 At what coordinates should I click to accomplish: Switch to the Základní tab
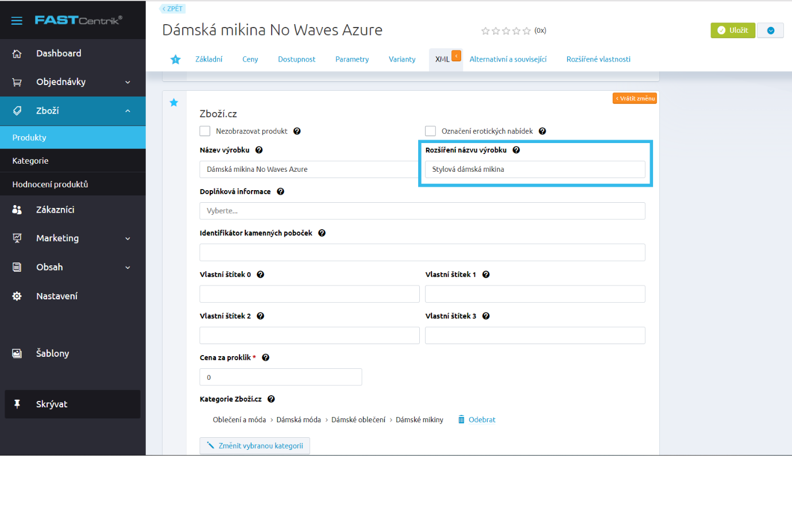[x=208, y=59]
